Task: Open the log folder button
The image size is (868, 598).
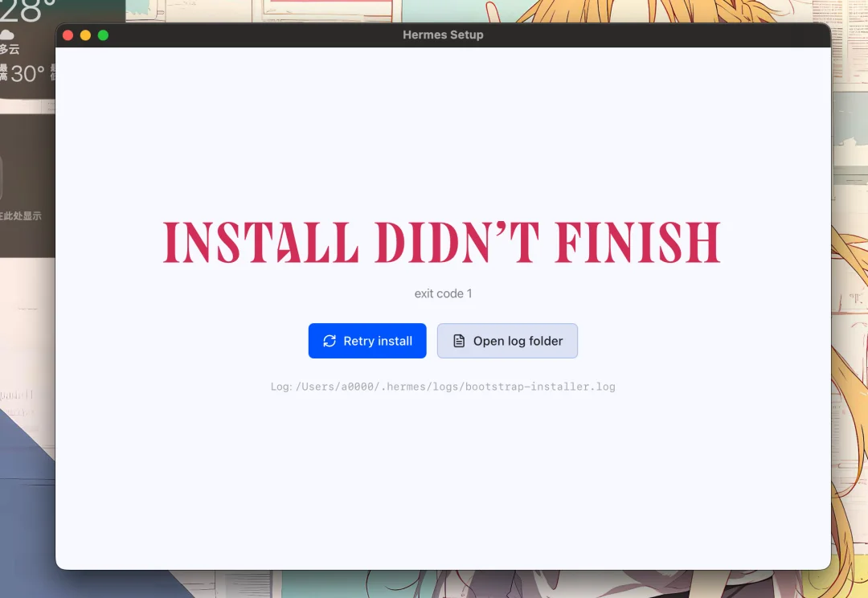Action: click(507, 341)
